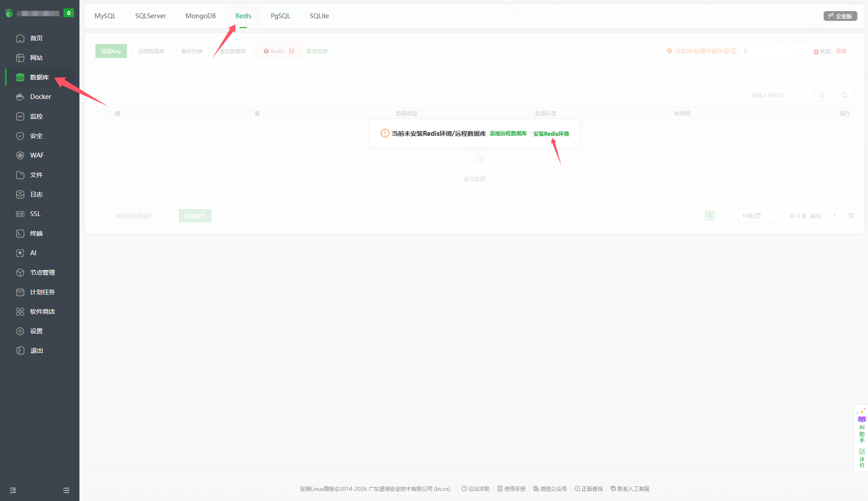Open the 论坛求助 footer link
The image size is (868, 501).
475,489
